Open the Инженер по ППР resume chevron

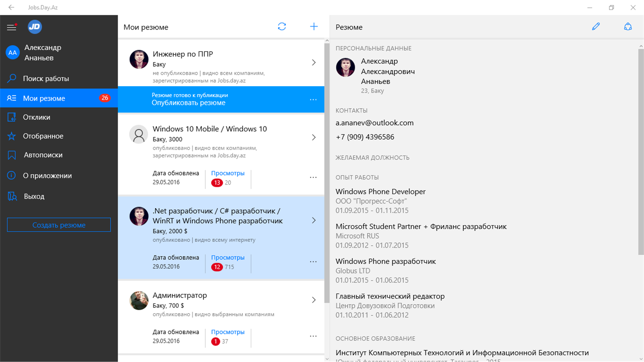pos(314,63)
